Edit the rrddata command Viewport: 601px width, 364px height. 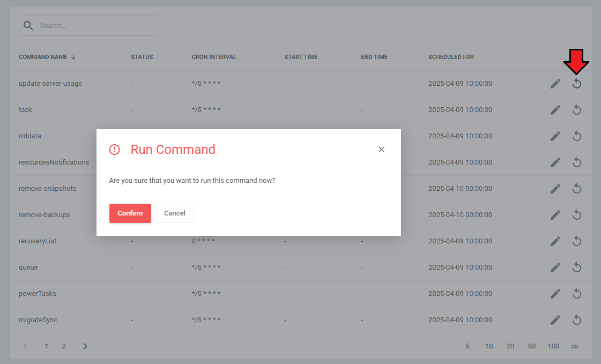(x=555, y=136)
